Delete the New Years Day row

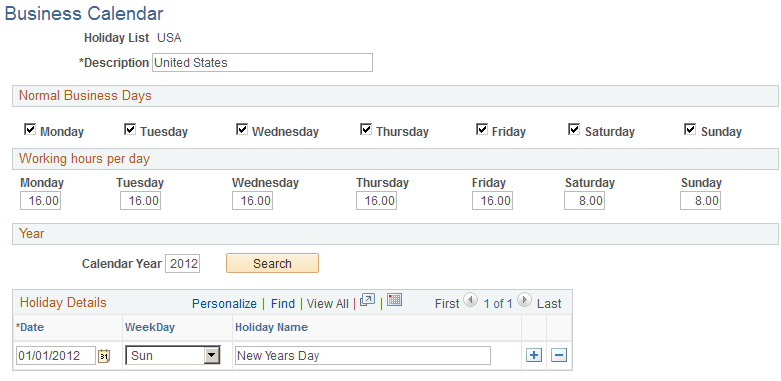click(x=559, y=355)
